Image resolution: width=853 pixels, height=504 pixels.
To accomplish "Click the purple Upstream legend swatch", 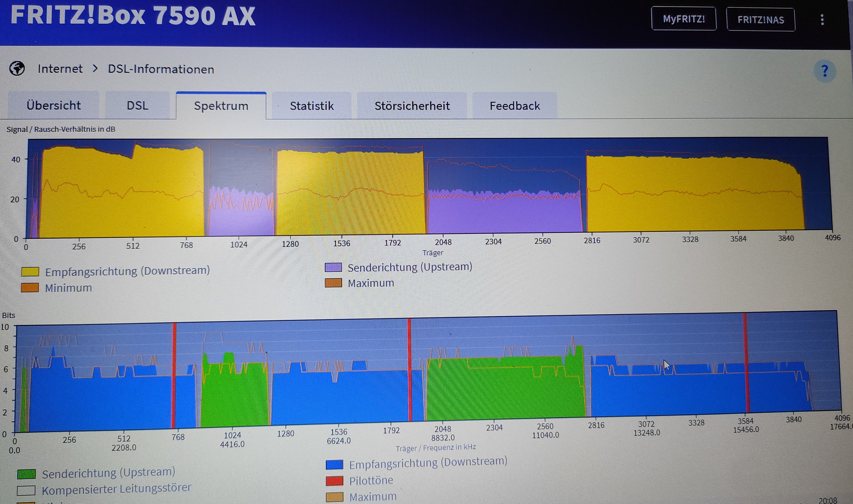I will pyautogui.click(x=333, y=267).
